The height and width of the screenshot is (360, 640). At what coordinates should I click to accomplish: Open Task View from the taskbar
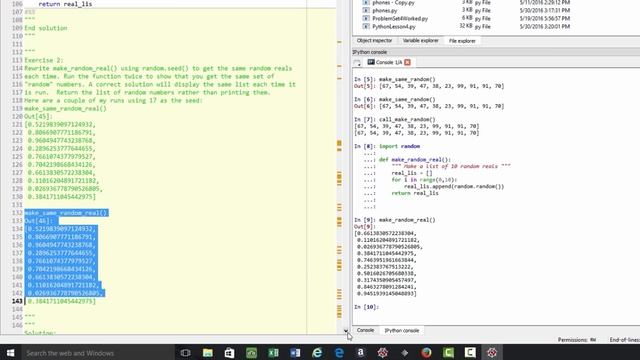(x=185, y=353)
